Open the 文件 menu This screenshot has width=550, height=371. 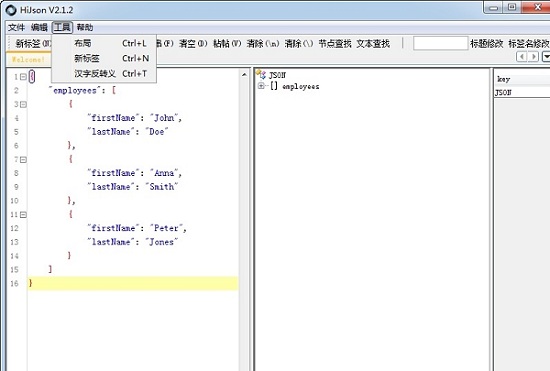(16, 27)
